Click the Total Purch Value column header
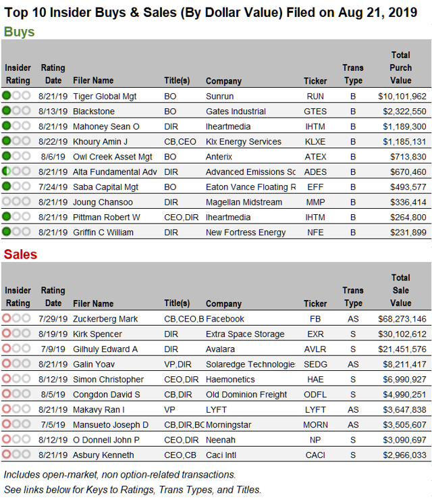The image size is (432, 504). point(400,68)
